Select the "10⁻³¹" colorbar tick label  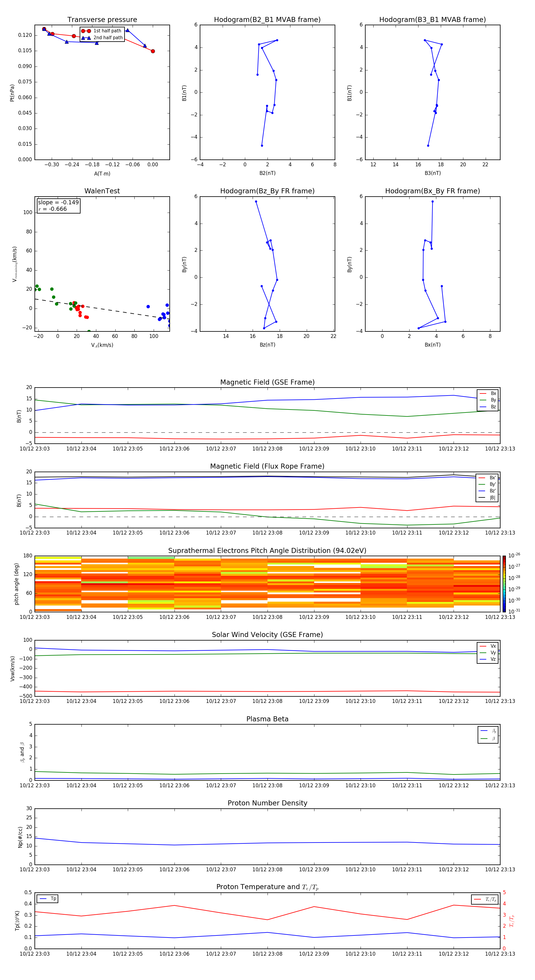514,611
